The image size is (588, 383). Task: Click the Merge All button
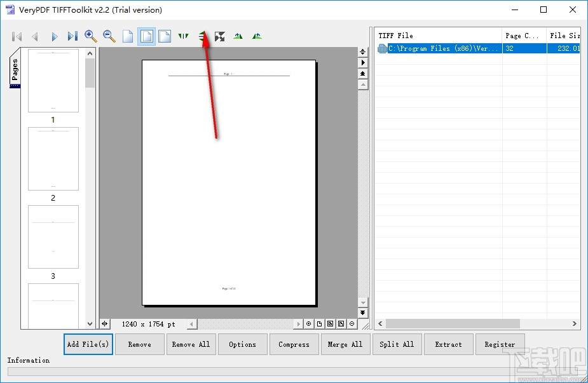pos(345,344)
